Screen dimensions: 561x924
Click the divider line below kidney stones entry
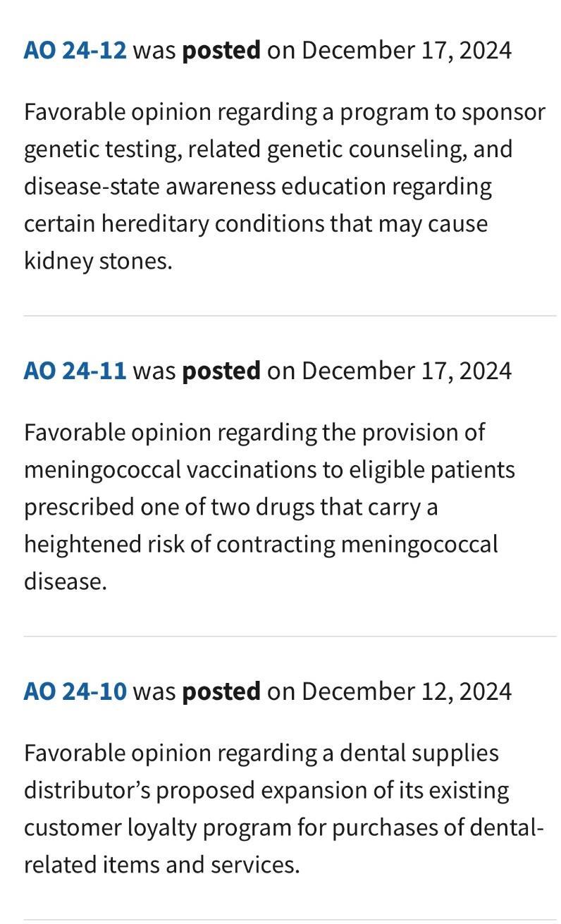289,316
